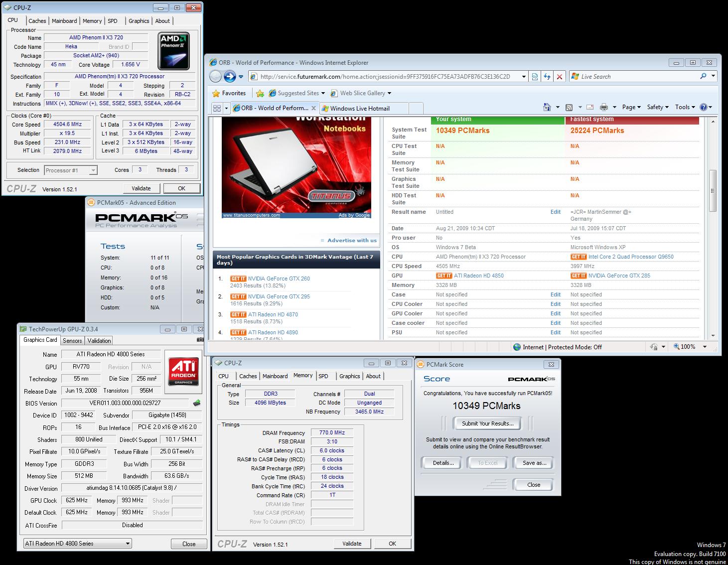Viewport: 728px width, 565px height.
Task: Switch to the Mainboard tab in top CPU-Z
Action: [x=64, y=21]
